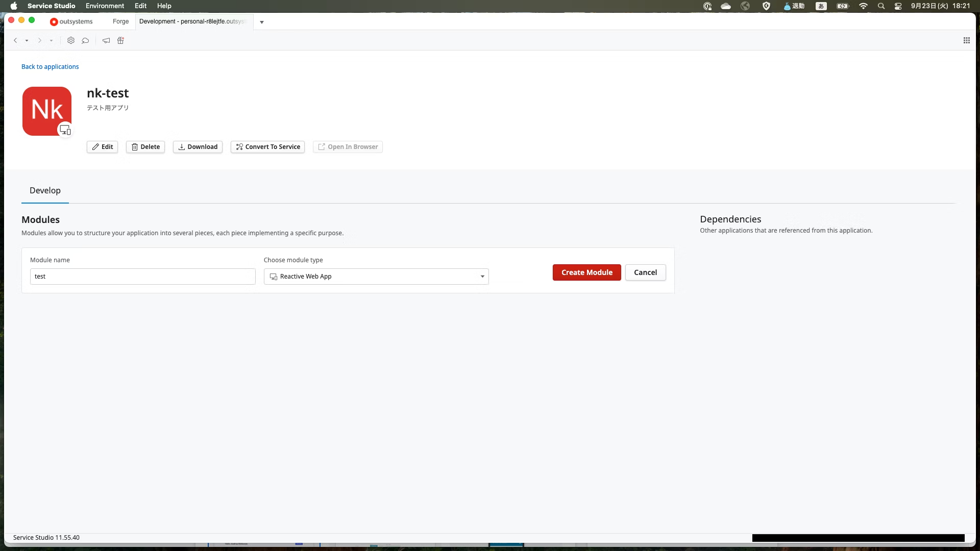Open the settings gear in toolbar

pos(71,40)
